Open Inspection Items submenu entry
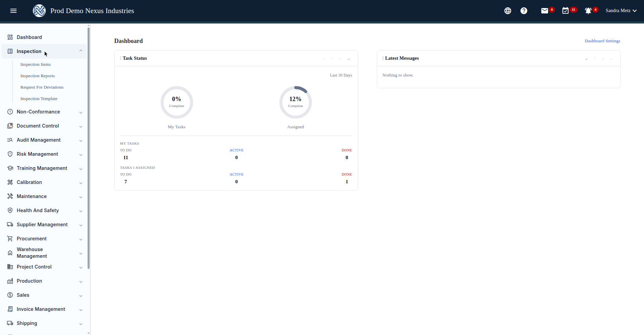 point(36,64)
